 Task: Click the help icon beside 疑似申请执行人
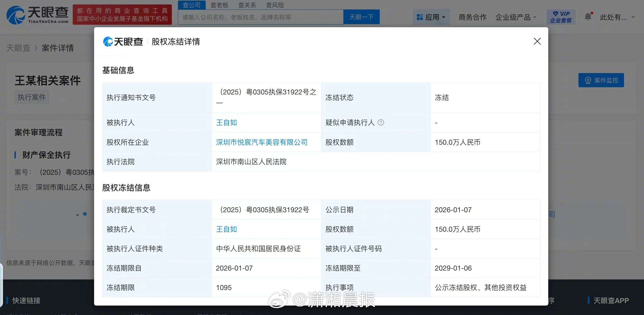coord(381,122)
